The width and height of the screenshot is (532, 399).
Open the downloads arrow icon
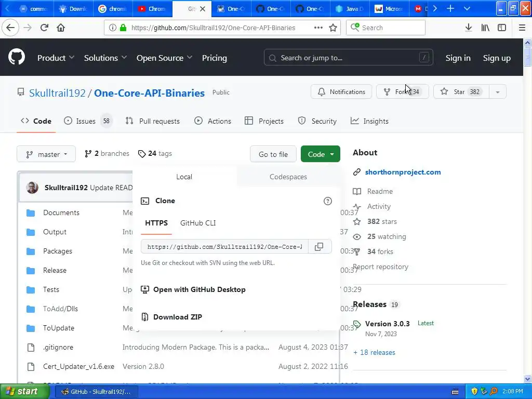(469, 28)
